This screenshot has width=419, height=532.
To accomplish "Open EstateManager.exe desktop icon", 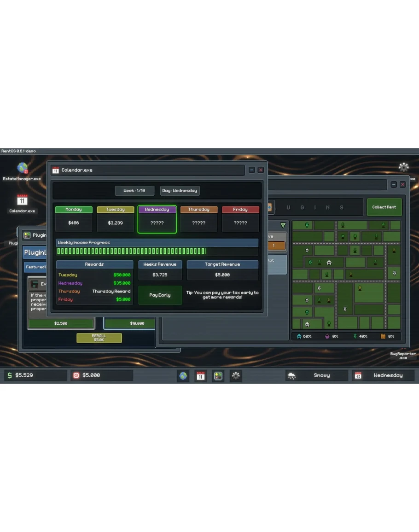I will pyautogui.click(x=22, y=169).
